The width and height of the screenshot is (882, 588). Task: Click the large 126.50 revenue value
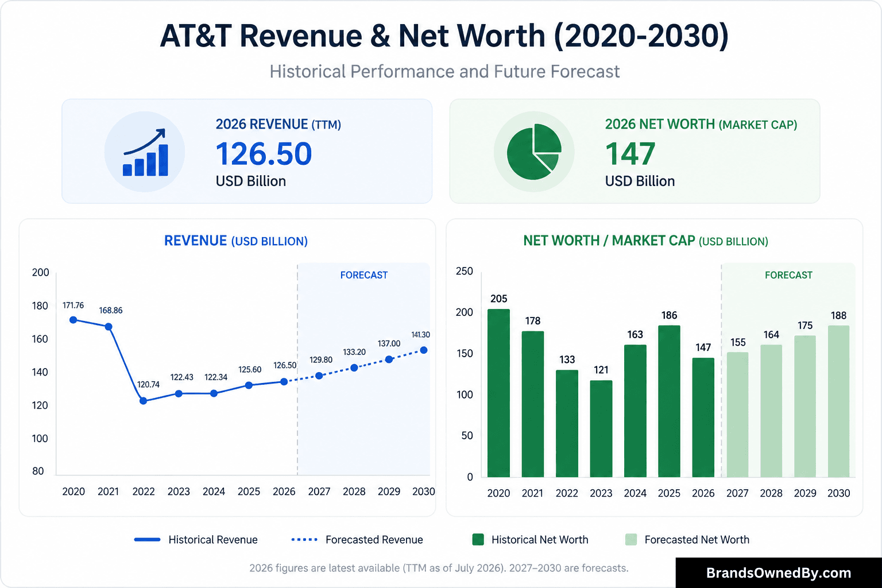(x=264, y=154)
